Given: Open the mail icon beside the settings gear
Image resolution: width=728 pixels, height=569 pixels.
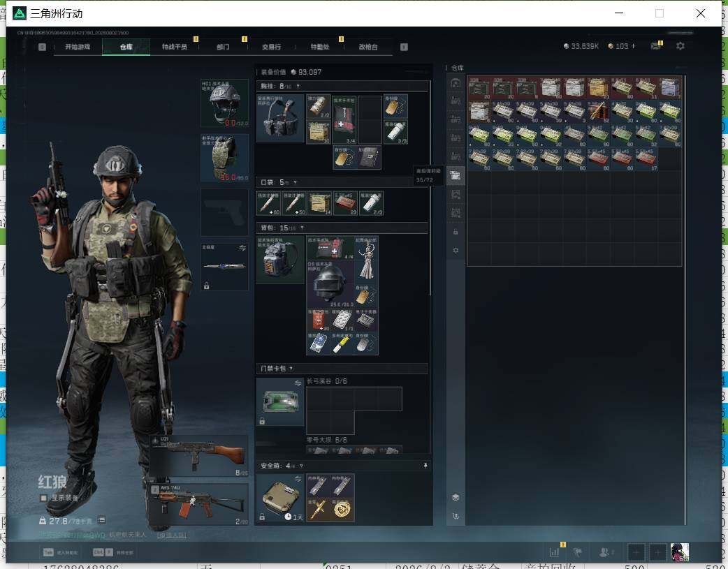Looking at the screenshot, I should pos(655,46).
